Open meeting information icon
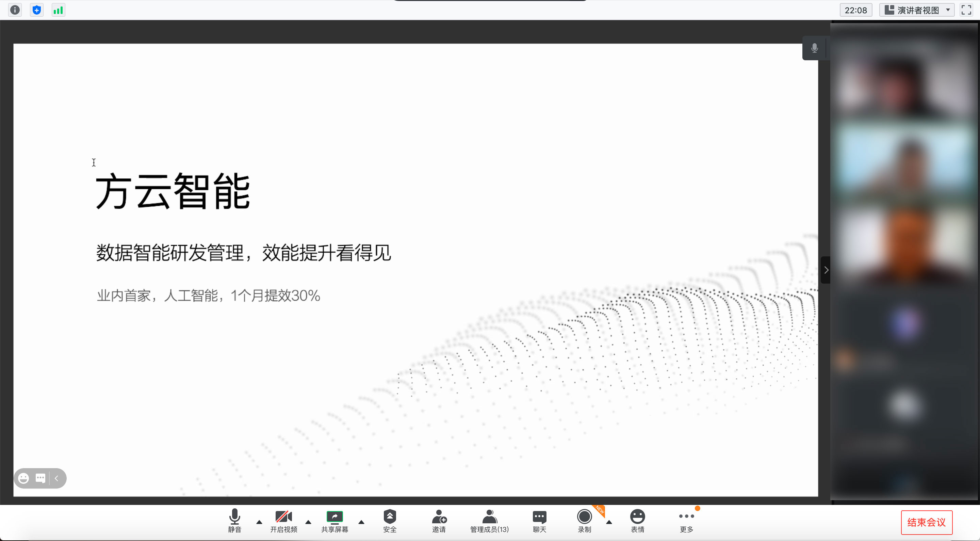Image resolution: width=980 pixels, height=541 pixels. [15, 10]
